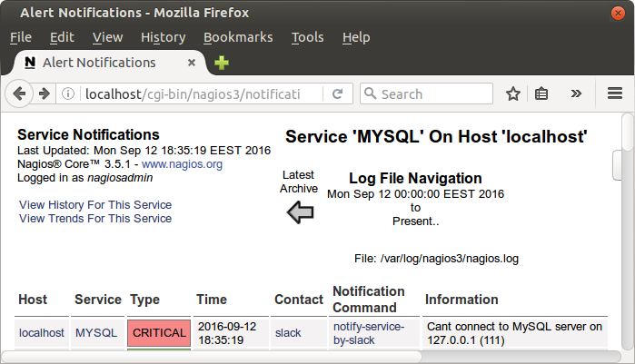This screenshot has width=635, height=364.
Task: Expand the toolbar overflow chevron
Action: click(x=576, y=93)
